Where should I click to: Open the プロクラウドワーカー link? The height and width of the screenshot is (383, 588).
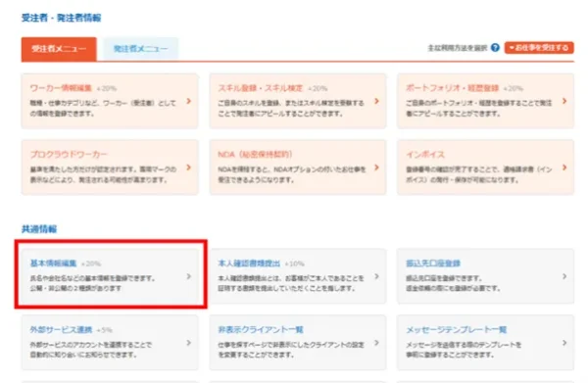(69, 155)
